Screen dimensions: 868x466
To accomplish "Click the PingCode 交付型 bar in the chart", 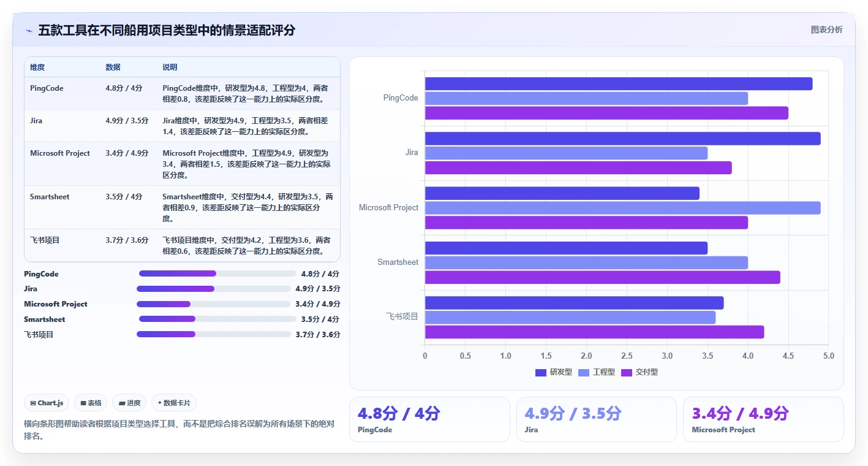I will coord(606,113).
